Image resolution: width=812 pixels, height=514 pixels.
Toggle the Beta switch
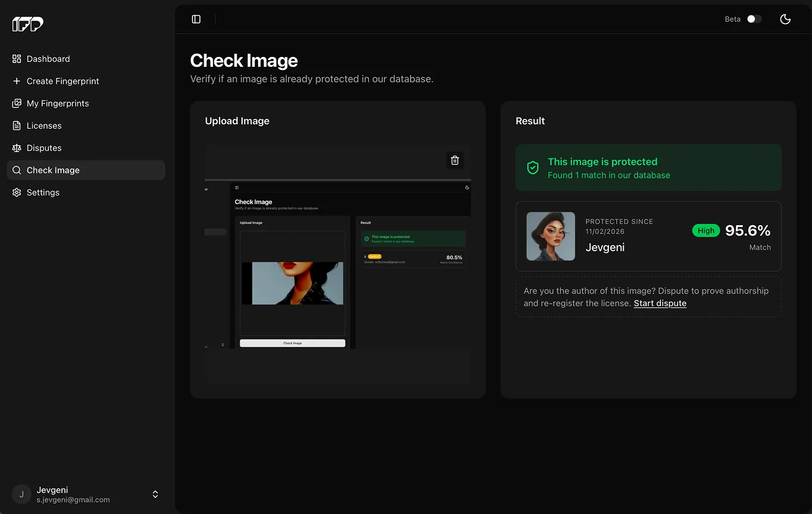[x=754, y=19]
